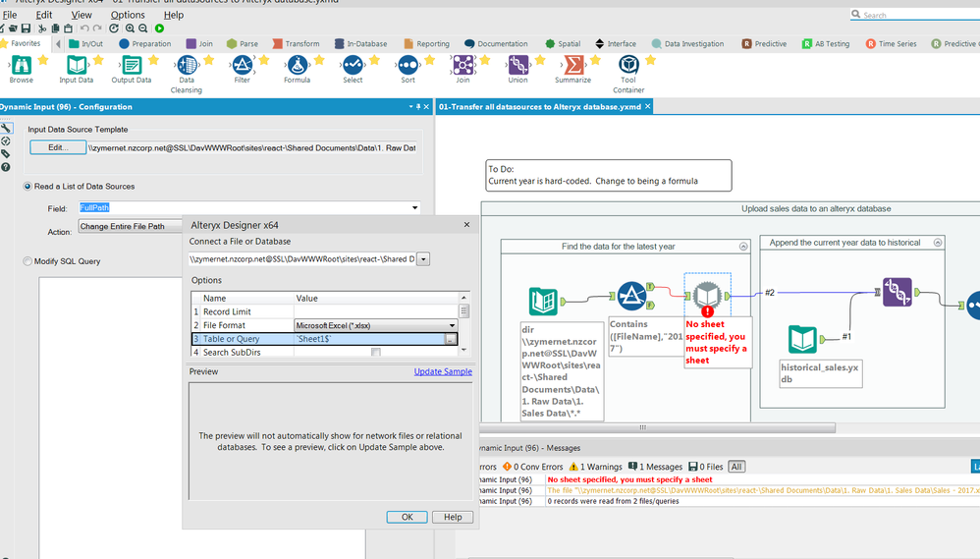The height and width of the screenshot is (559, 980).
Task: Click the historical_sales.yxdb Input Data node
Action: point(802,340)
